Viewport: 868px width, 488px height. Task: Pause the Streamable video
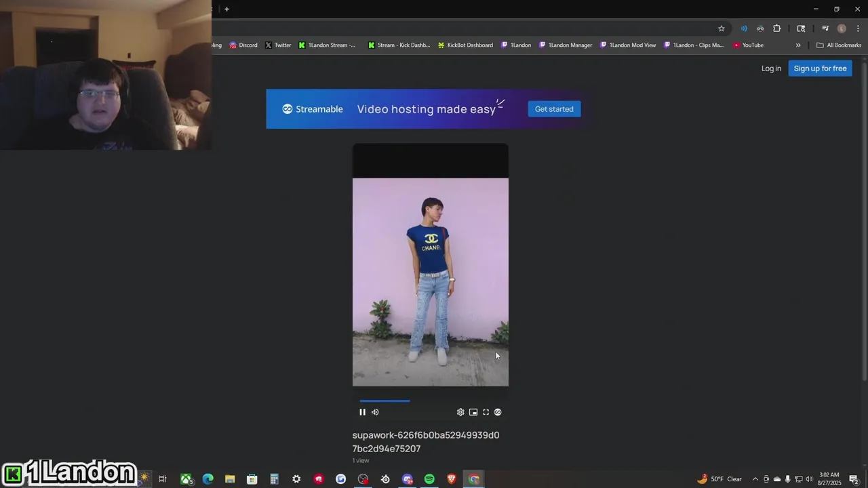pos(362,412)
